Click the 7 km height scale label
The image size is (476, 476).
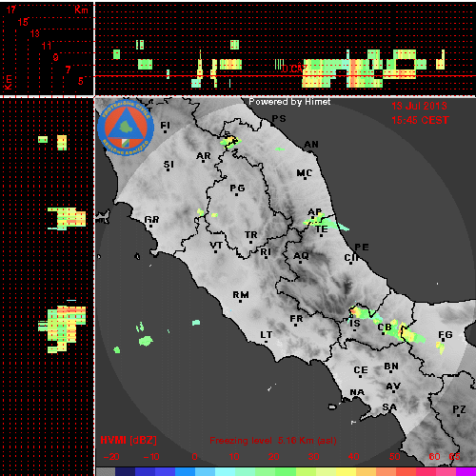pos(68,69)
